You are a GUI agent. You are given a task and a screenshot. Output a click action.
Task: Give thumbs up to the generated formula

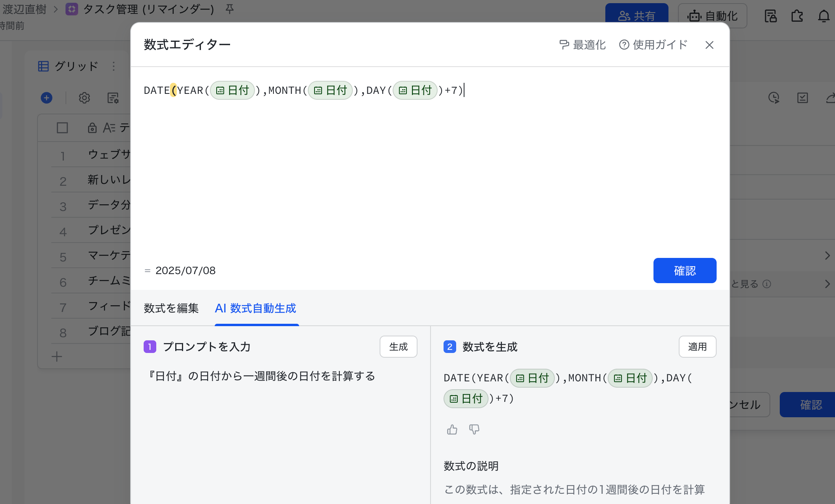click(452, 429)
